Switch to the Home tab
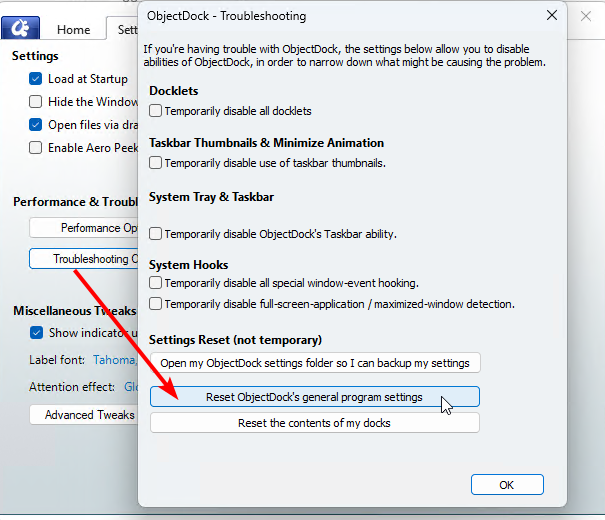The width and height of the screenshot is (605, 520). click(x=73, y=30)
